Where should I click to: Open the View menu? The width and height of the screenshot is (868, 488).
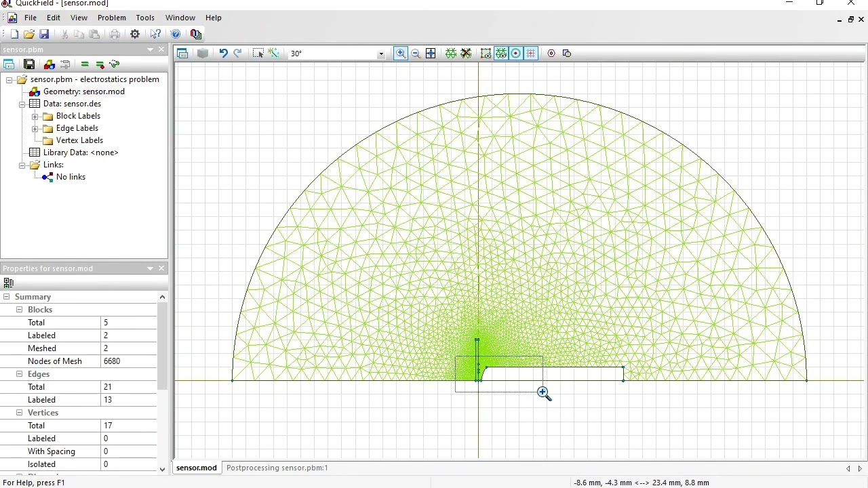pos(79,18)
